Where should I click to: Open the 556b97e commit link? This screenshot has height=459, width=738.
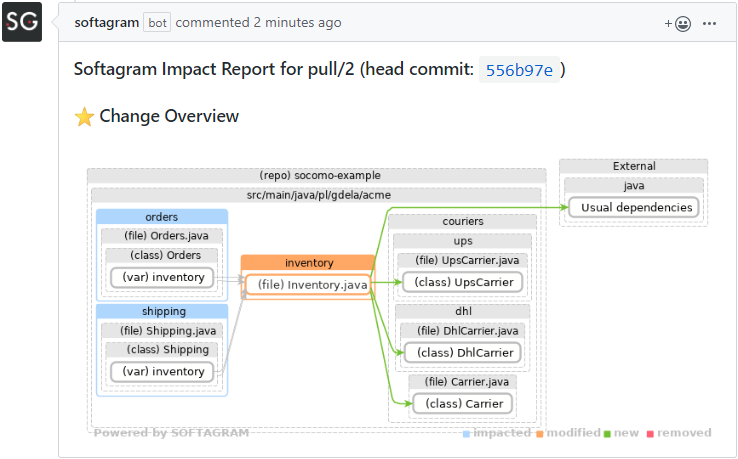pos(519,70)
